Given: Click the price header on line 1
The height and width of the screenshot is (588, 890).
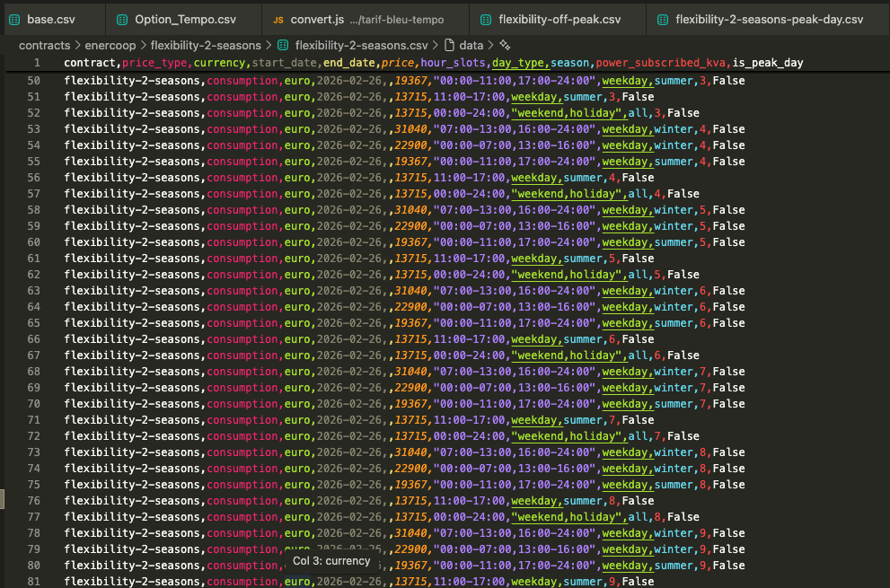Looking at the screenshot, I should (x=397, y=63).
